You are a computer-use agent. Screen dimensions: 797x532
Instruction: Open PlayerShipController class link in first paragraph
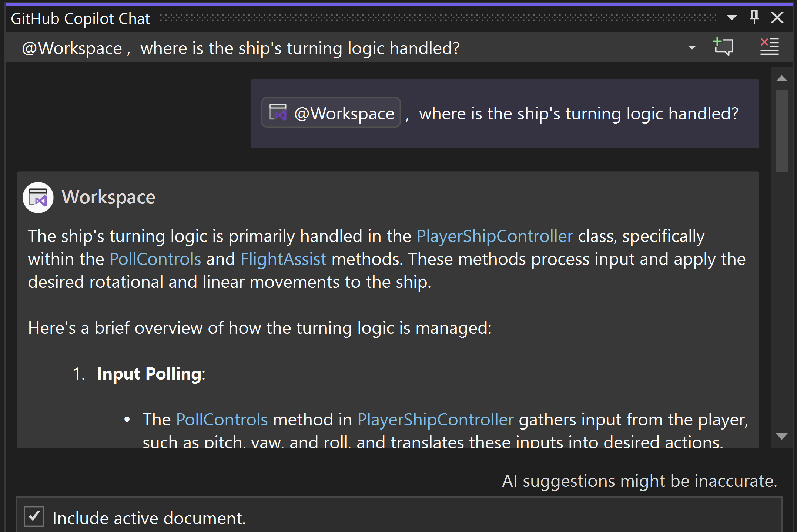pyautogui.click(x=495, y=236)
